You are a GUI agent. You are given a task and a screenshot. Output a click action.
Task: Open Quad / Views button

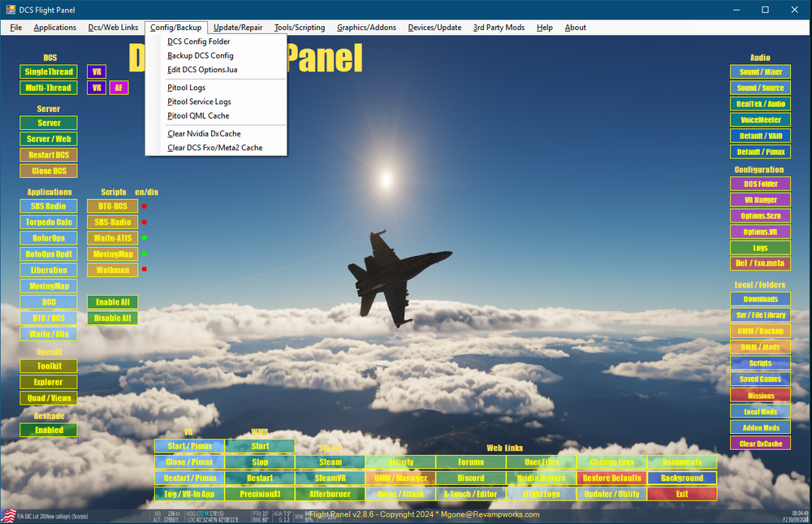[49, 398]
